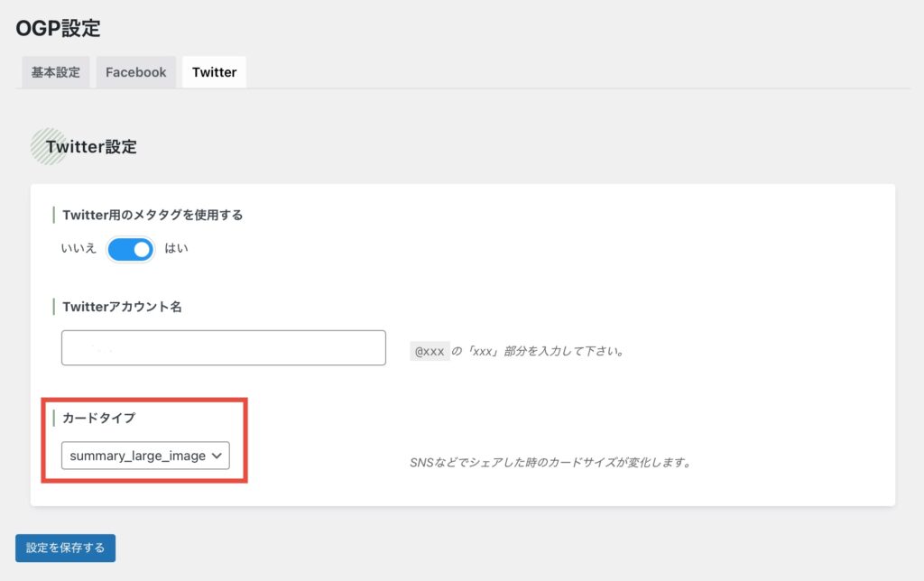Open the Facebook tab
924x581 pixels.
click(135, 72)
